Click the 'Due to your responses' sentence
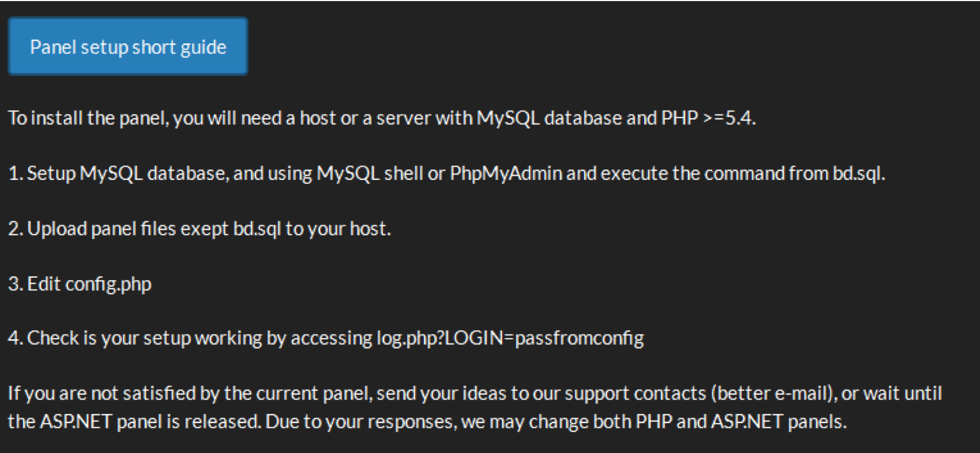The width and height of the screenshot is (980, 453). pyautogui.click(x=361, y=422)
